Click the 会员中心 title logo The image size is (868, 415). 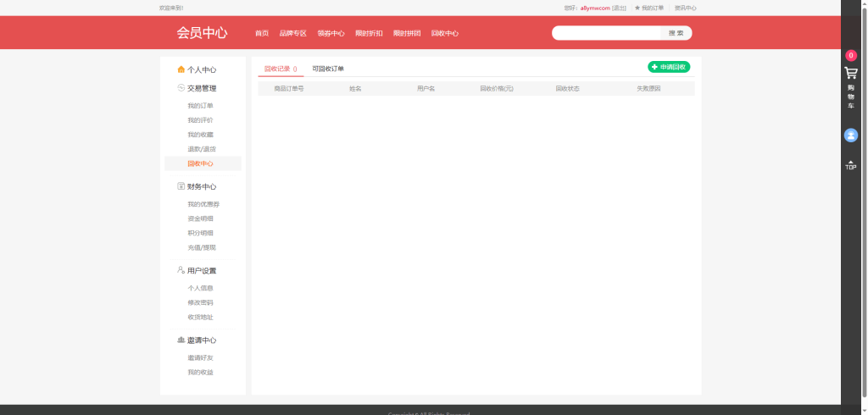tap(202, 33)
